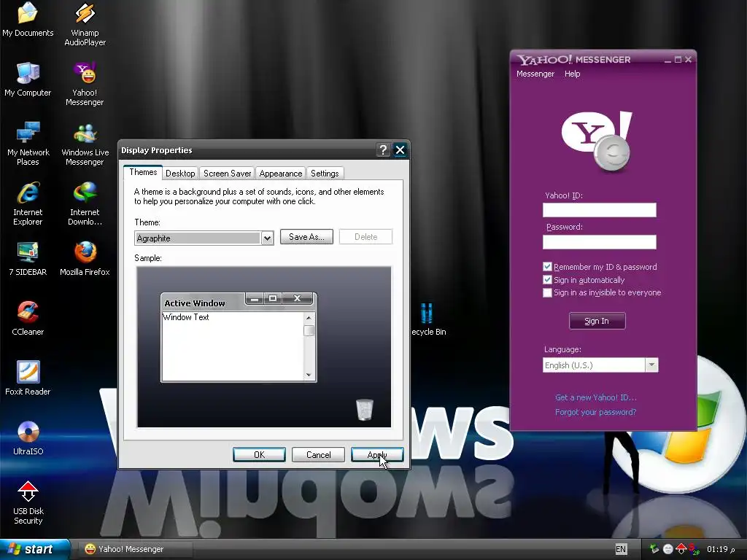Click the Yahoo! Messenger taskbar button
Screen dimensions: 747x560
(x=136, y=549)
